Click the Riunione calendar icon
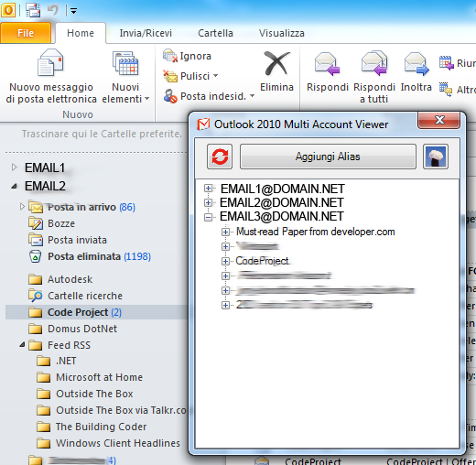476x465 pixels. click(446, 63)
